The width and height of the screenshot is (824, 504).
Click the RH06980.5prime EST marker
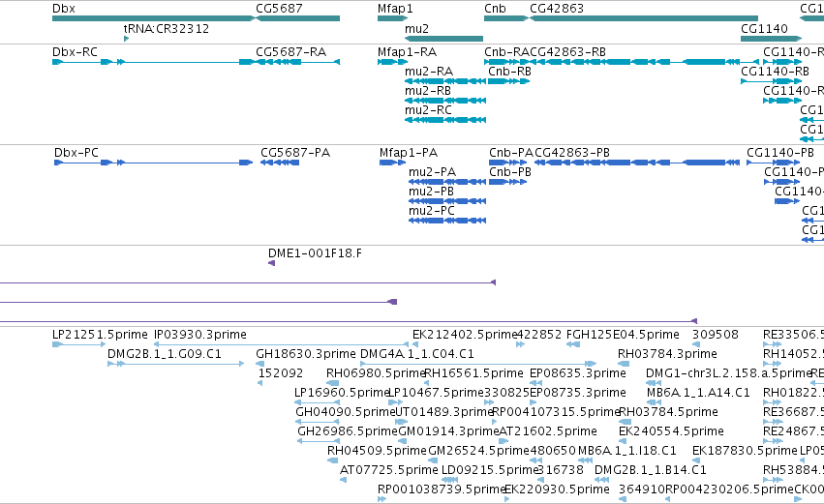coord(332,383)
